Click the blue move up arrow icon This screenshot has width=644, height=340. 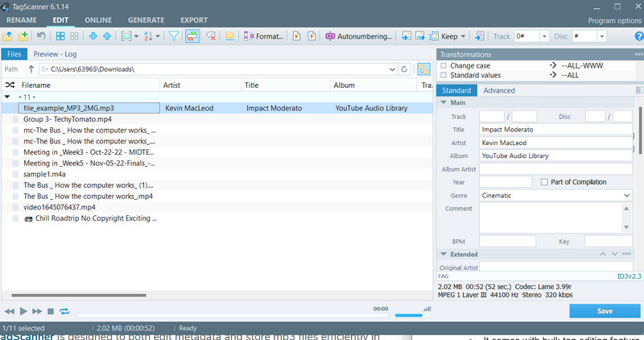105,36
